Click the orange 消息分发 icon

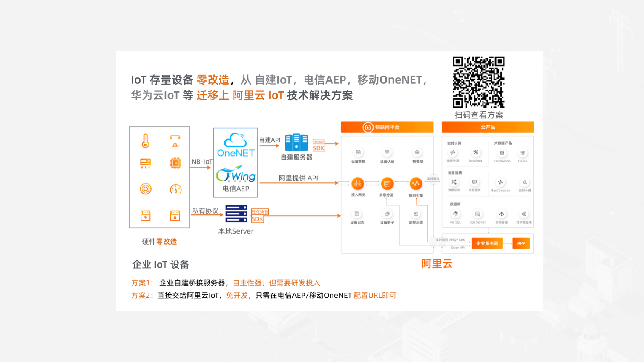click(387, 184)
